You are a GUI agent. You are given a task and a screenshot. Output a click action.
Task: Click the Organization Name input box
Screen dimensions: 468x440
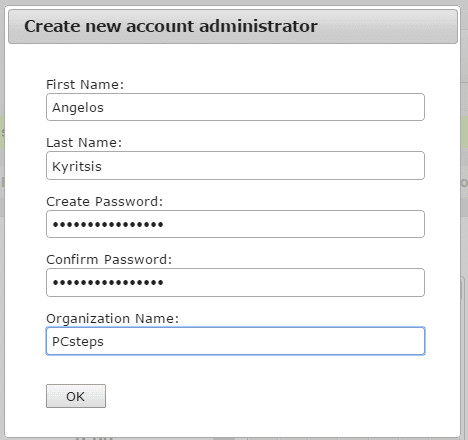point(235,341)
